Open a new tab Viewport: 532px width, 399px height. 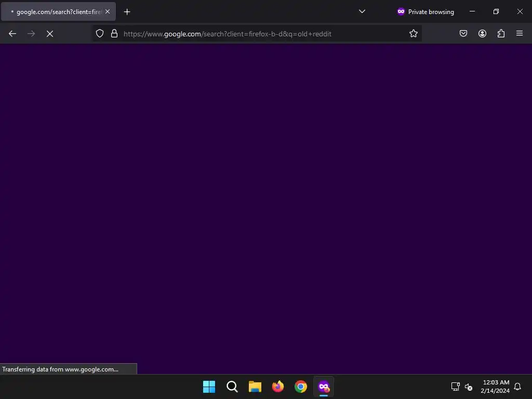(x=127, y=12)
